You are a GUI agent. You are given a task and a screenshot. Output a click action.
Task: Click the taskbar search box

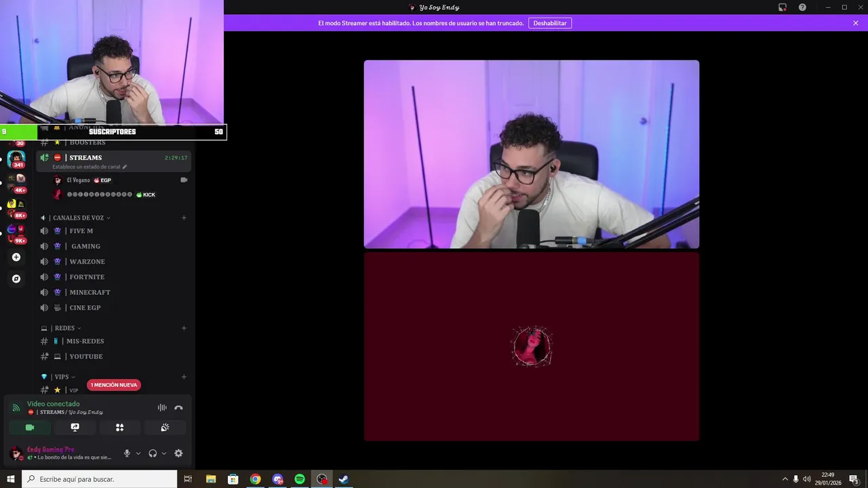[100, 479]
